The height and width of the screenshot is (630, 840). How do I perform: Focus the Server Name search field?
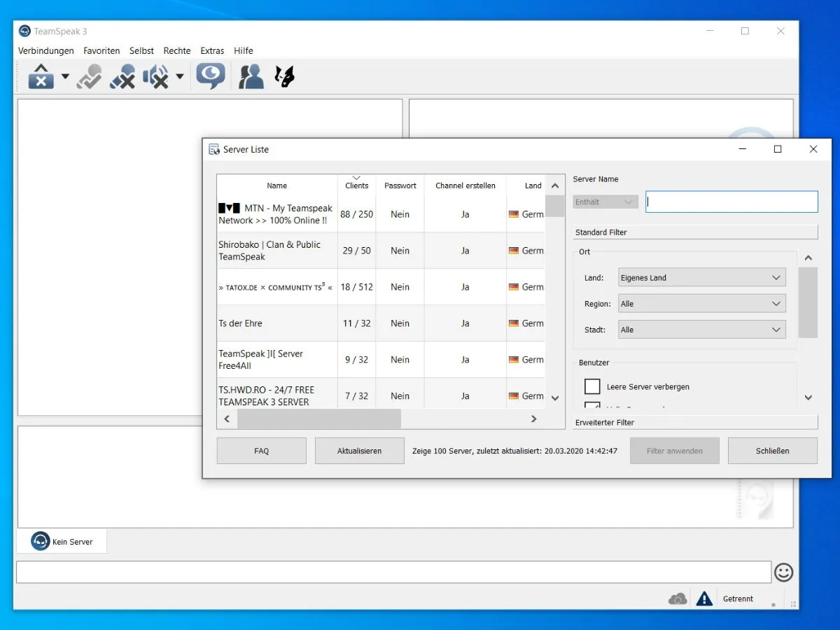731,202
